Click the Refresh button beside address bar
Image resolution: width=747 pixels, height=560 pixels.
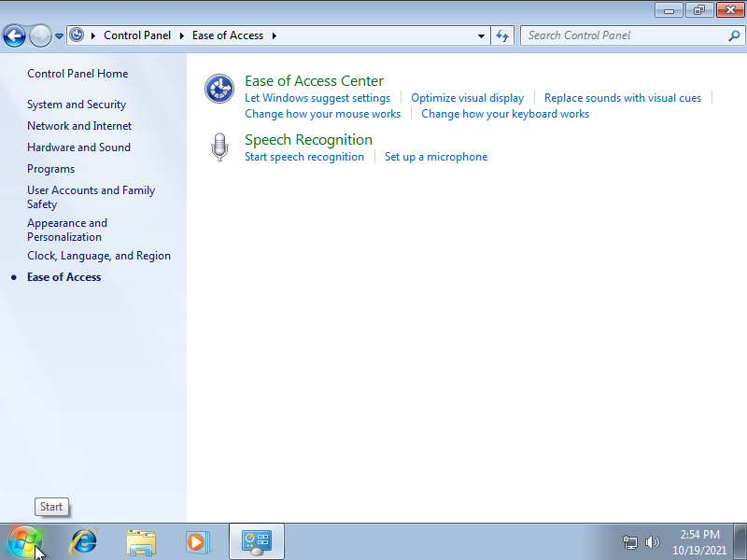(x=502, y=35)
